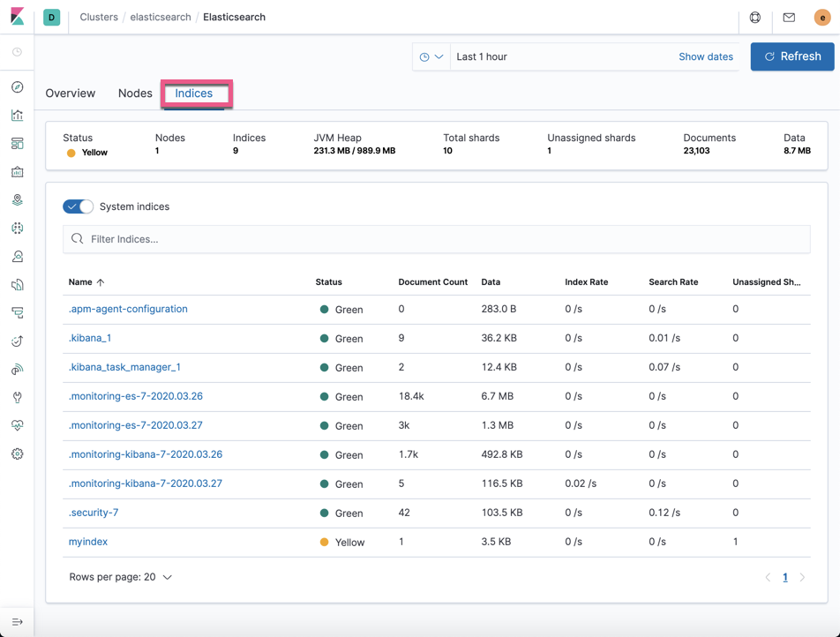This screenshot has height=637, width=840.
Task: Open Uptime icon in sidebar
Action: tap(17, 341)
